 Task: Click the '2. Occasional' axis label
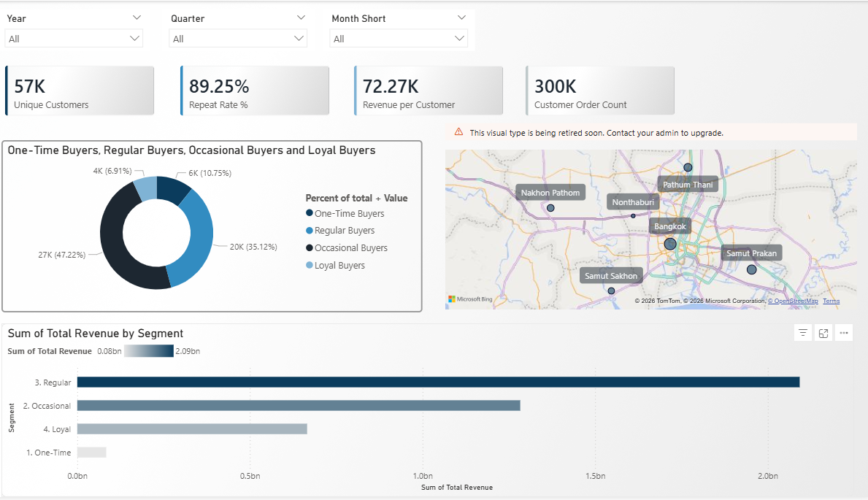pyautogui.click(x=47, y=405)
